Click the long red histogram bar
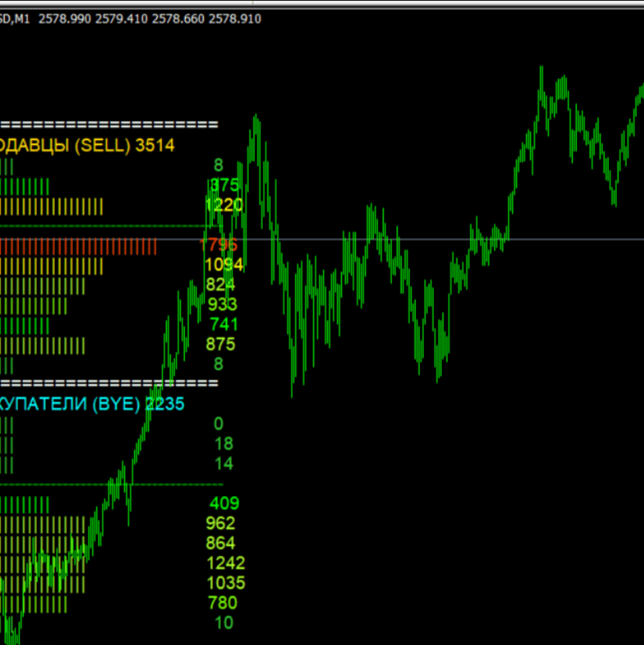Viewport: 644px width, 645px height. tap(79, 245)
